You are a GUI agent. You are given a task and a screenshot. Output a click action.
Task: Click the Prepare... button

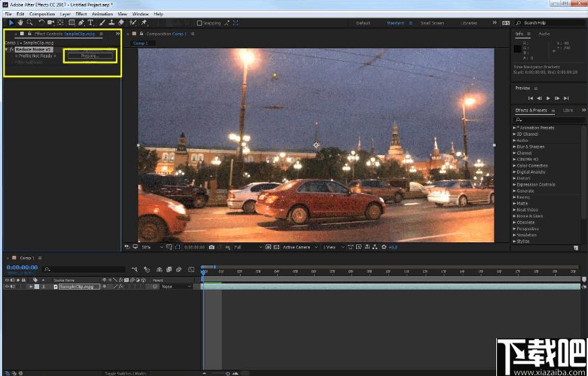coord(90,56)
